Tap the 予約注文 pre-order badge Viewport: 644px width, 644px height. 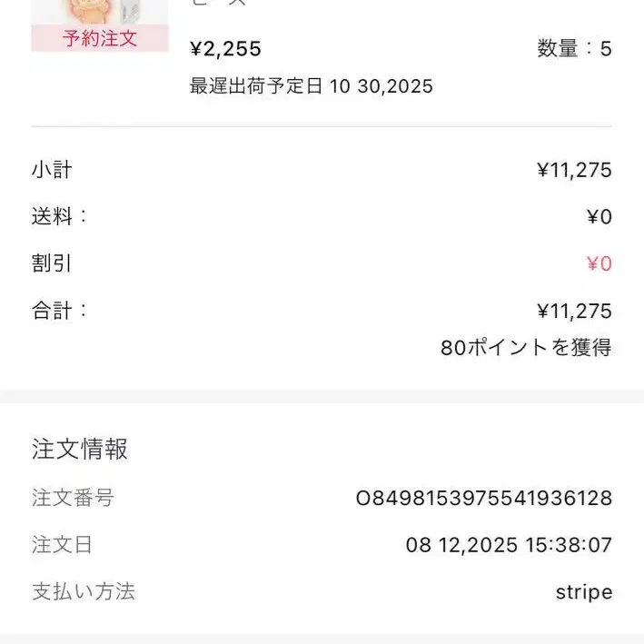(100, 38)
